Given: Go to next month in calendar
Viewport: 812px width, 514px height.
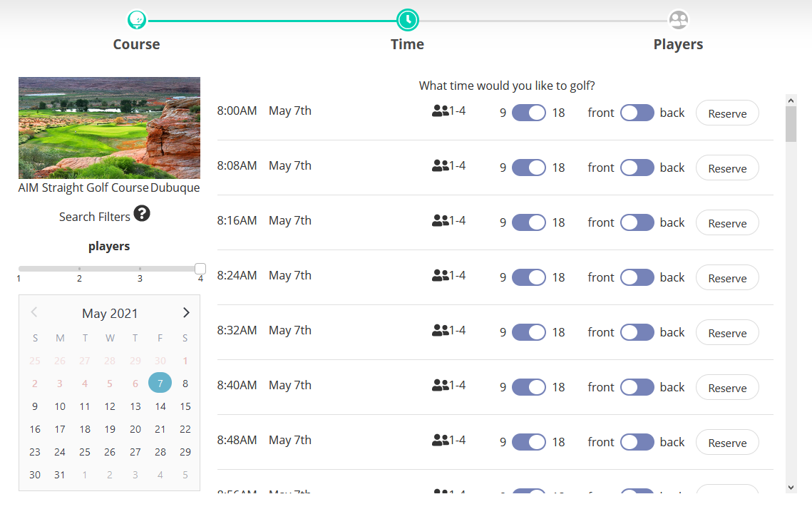Looking at the screenshot, I should click(186, 313).
